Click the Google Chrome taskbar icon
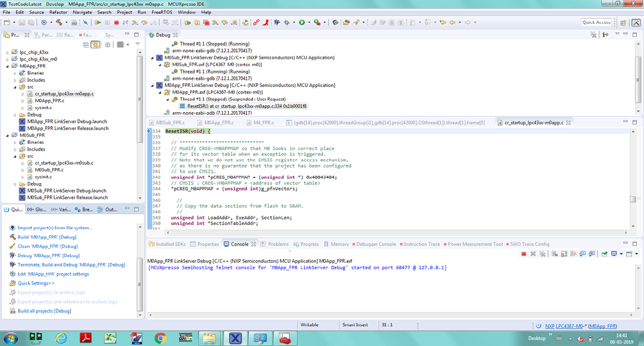 pyautogui.click(x=160, y=338)
